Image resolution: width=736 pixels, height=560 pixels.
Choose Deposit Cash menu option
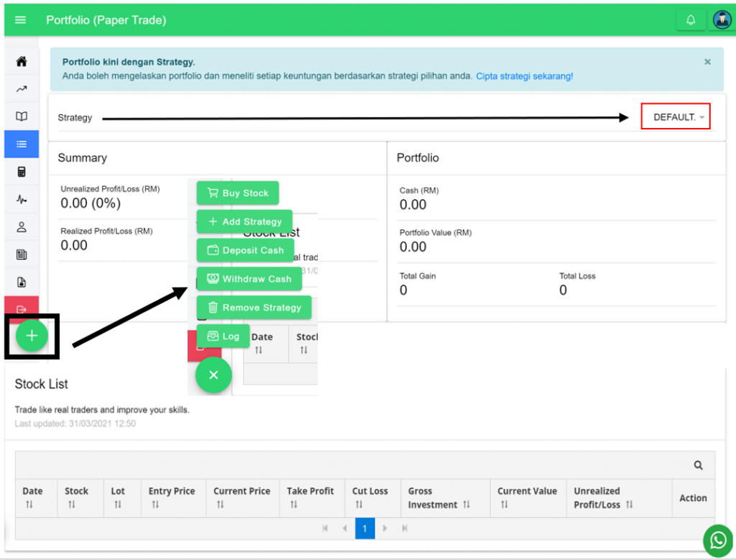tap(244, 250)
